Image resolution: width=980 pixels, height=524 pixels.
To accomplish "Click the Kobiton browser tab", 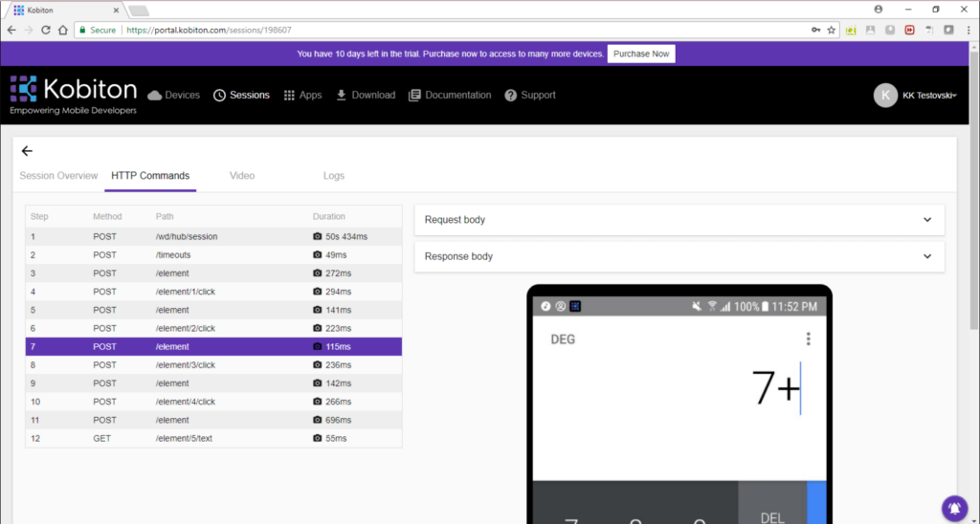I will (x=66, y=10).
